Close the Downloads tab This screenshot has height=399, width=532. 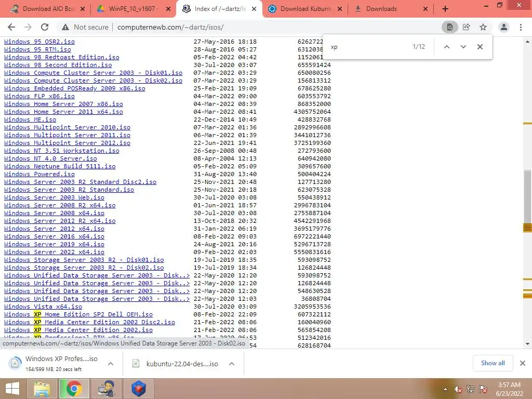pos(425,9)
